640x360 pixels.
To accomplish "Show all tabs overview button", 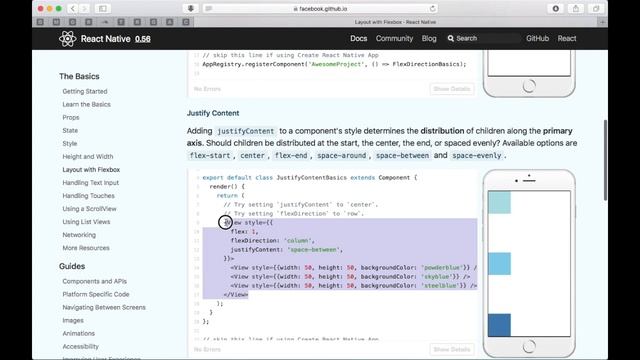I will [x=596, y=9].
